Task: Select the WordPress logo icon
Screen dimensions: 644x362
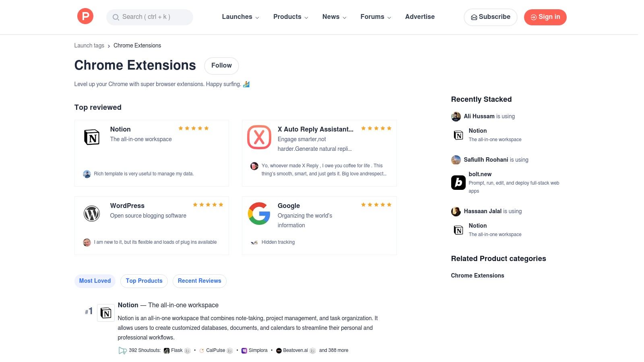Action: click(92, 214)
